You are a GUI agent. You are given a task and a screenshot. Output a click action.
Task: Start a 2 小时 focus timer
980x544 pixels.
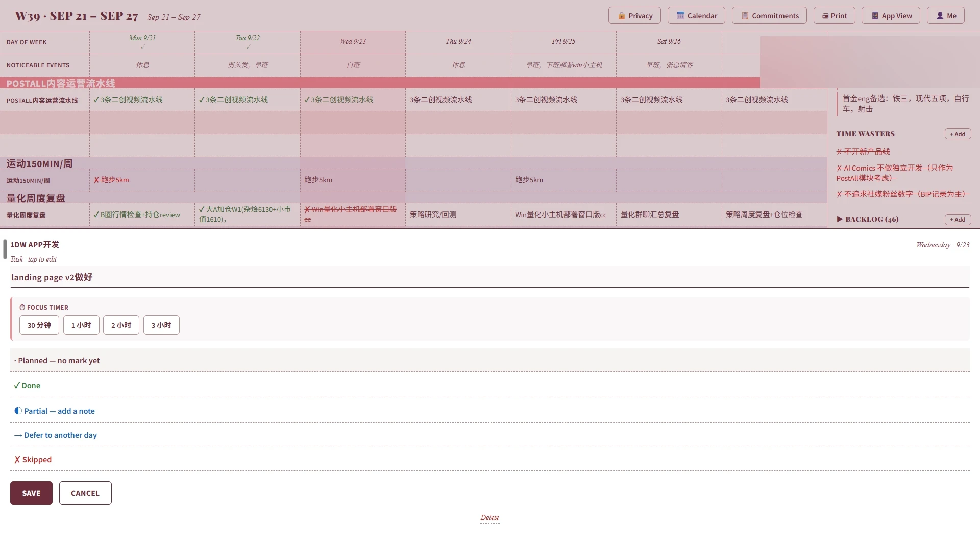pos(121,325)
